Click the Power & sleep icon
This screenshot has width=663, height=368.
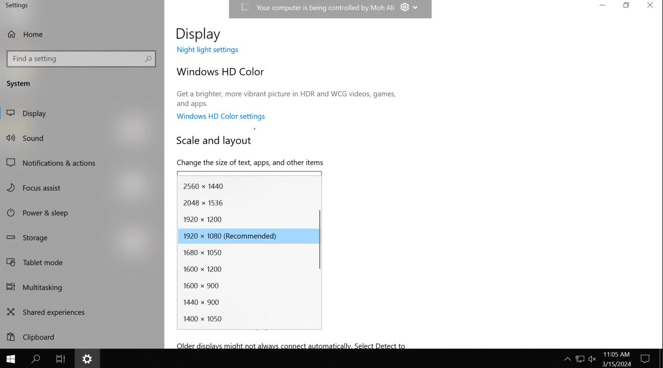point(11,212)
